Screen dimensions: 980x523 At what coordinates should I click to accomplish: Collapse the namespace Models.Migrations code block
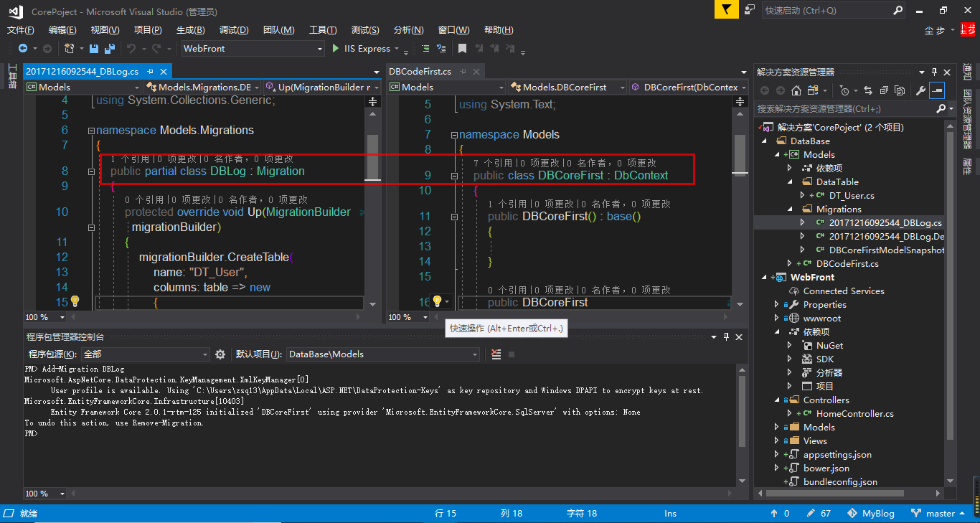91,131
